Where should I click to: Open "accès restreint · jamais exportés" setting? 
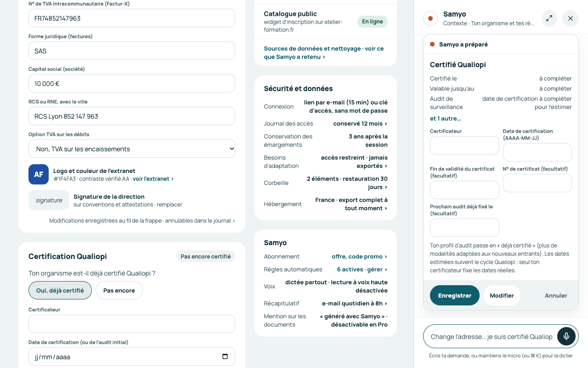(x=354, y=161)
